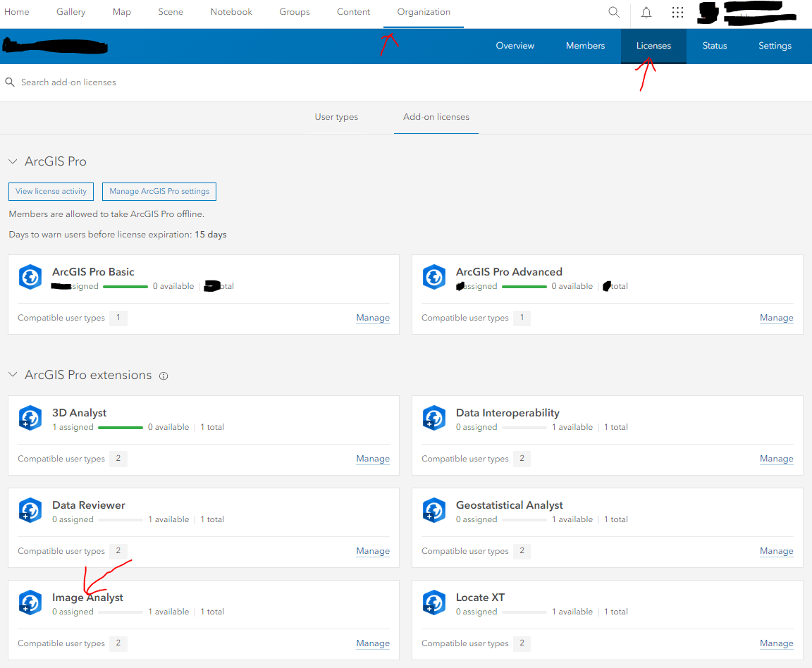Click the notification bell icon
This screenshot has height=668, width=812.
pyautogui.click(x=646, y=12)
